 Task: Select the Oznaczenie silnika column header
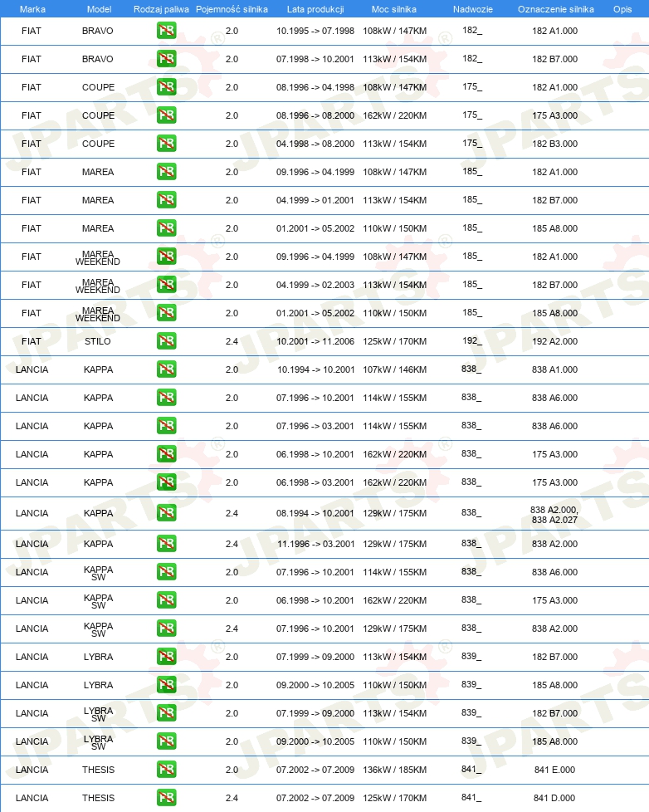pos(556,9)
